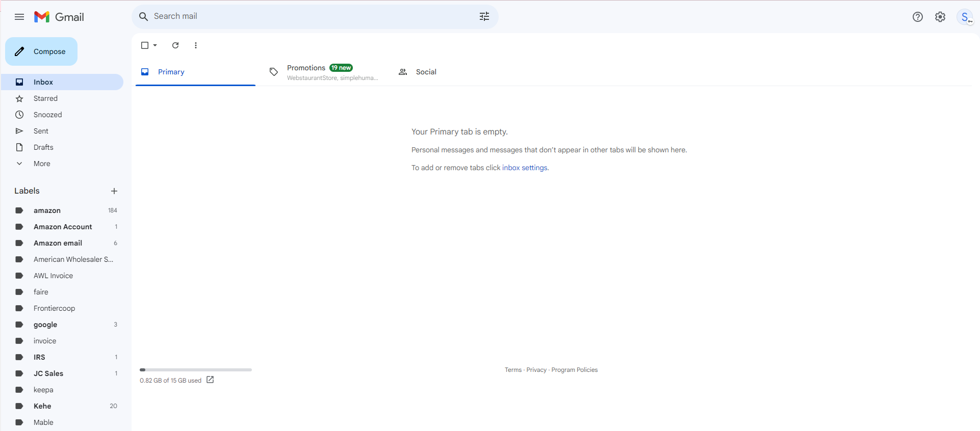Click the plus icon to create new label
980x431 pixels.
coord(114,191)
